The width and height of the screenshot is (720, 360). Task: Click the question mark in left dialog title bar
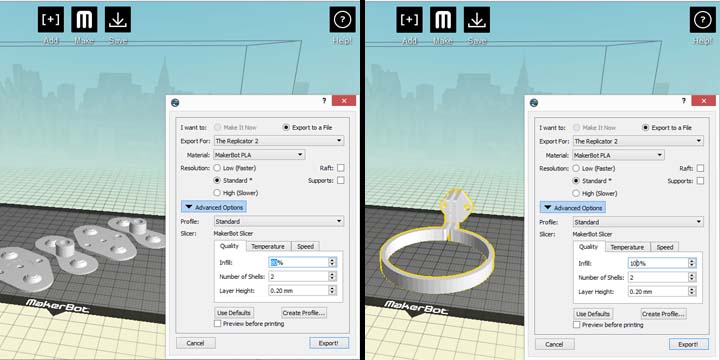point(324,101)
